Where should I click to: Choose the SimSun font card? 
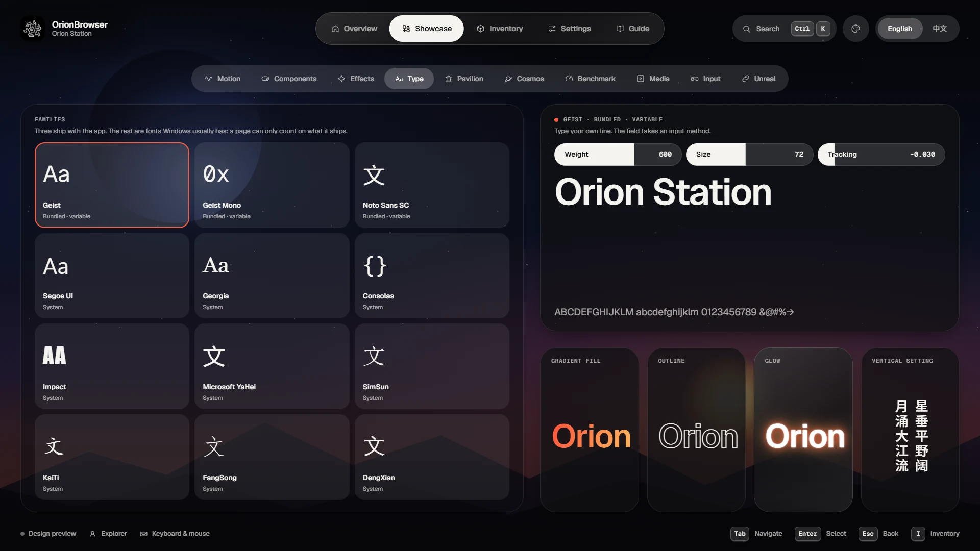pyautogui.click(x=432, y=367)
